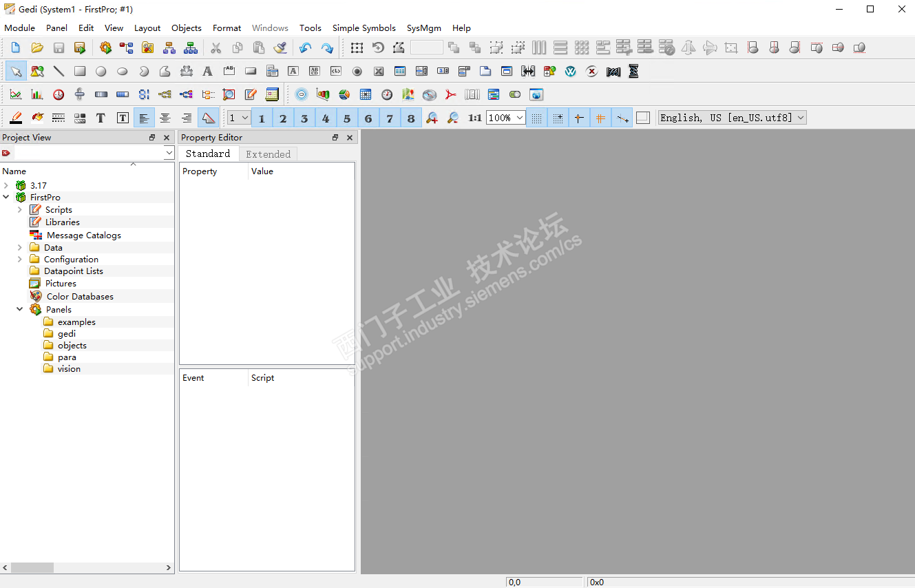Pick foreground color with the pen icon

(x=16, y=118)
